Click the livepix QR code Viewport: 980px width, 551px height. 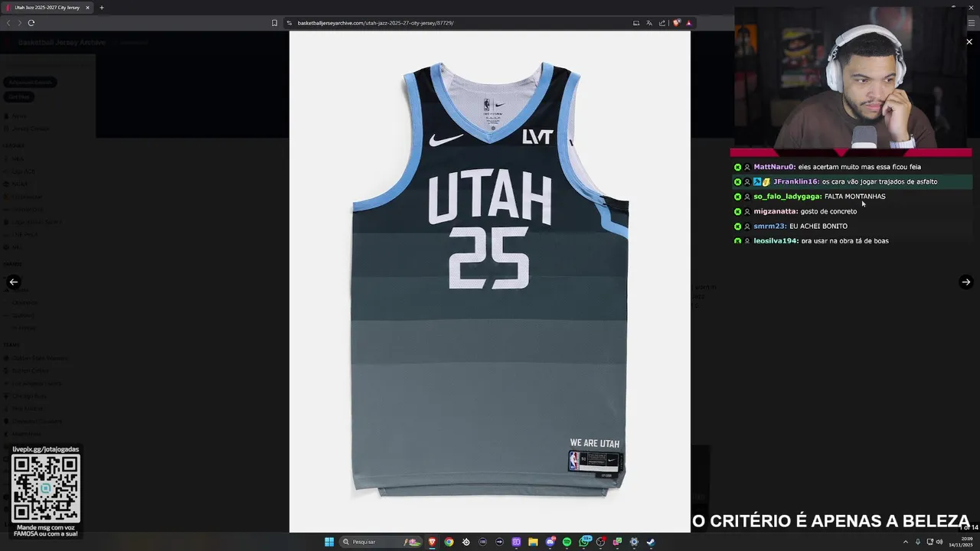(46, 488)
